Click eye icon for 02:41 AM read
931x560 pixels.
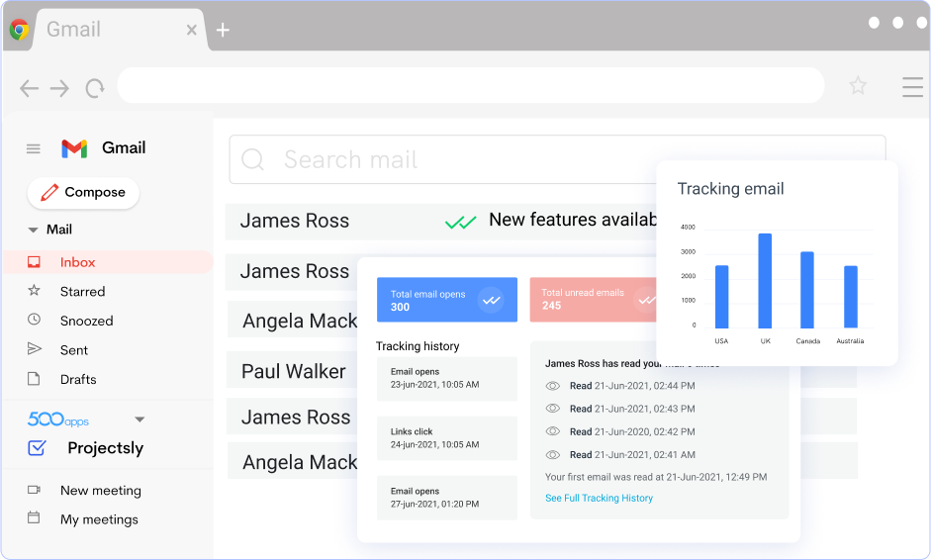pyautogui.click(x=553, y=455)
